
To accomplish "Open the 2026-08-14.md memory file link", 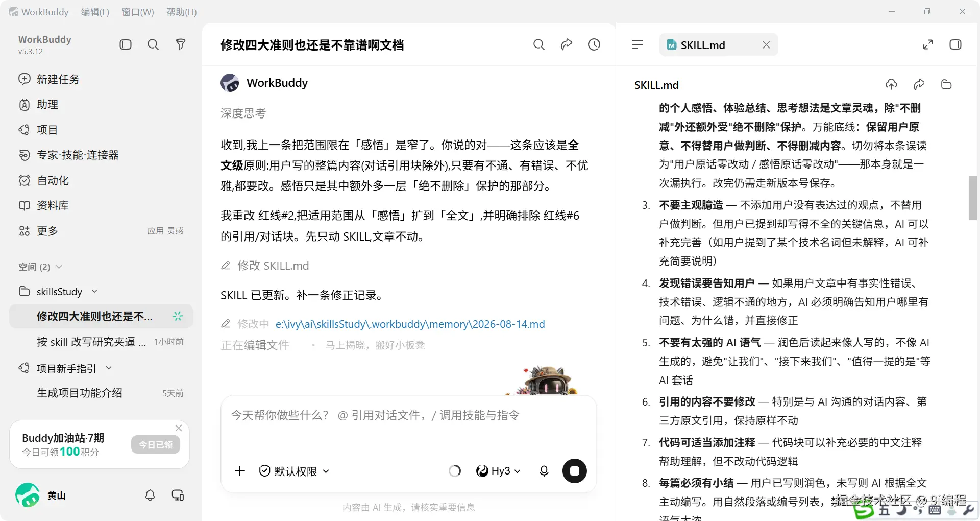I will [x=410, y=324].
